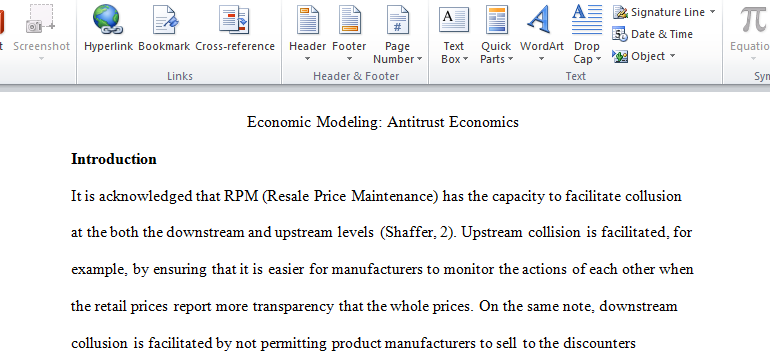Expand the Object dropdown arrow

click(672, 56)
